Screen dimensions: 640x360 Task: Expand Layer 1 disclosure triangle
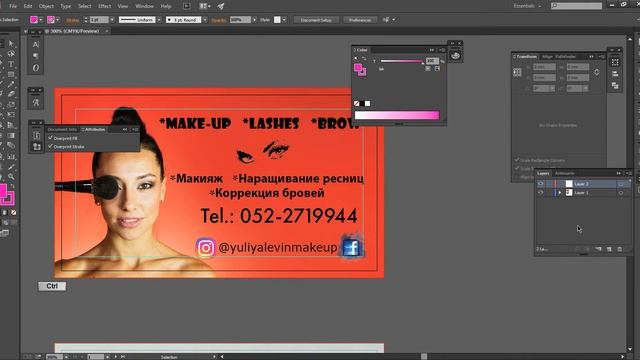tap(560, 193)
